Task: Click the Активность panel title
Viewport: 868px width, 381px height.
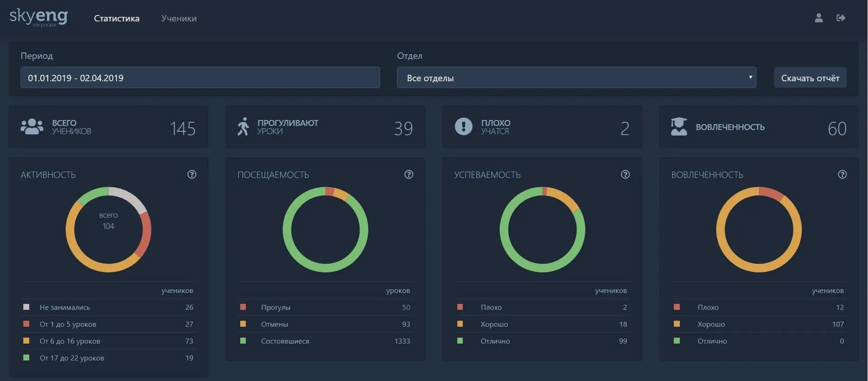Action: (48, 175)
